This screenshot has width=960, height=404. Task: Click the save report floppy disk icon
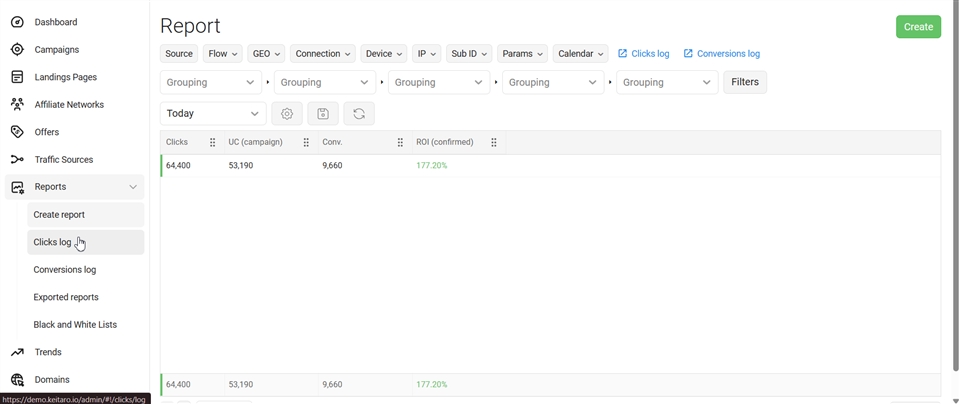click(323, 114)
